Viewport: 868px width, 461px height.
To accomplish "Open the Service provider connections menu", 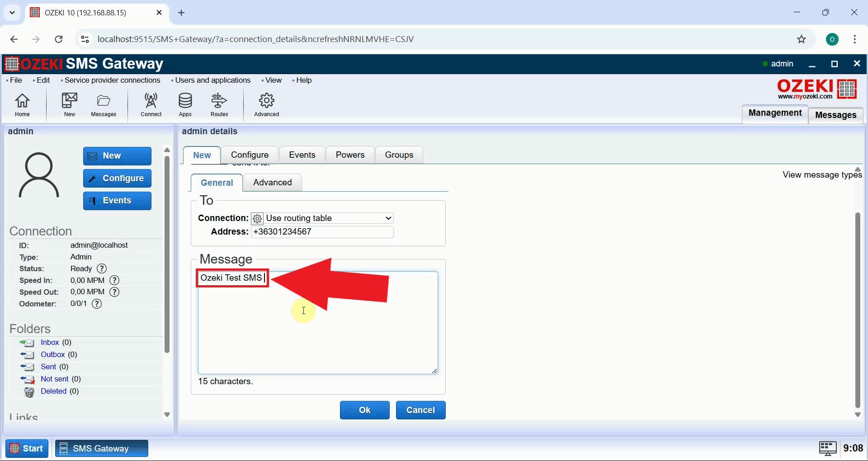I will (112, 80).
